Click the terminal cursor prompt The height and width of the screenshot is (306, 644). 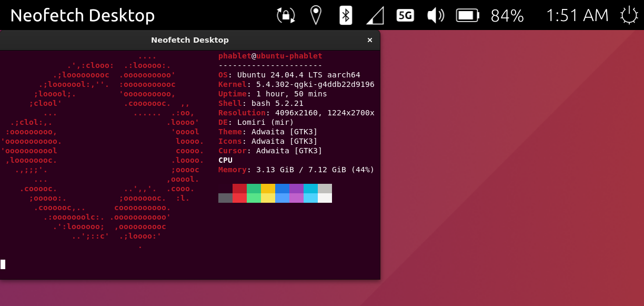pyautogui.click(x=3, y=264)
